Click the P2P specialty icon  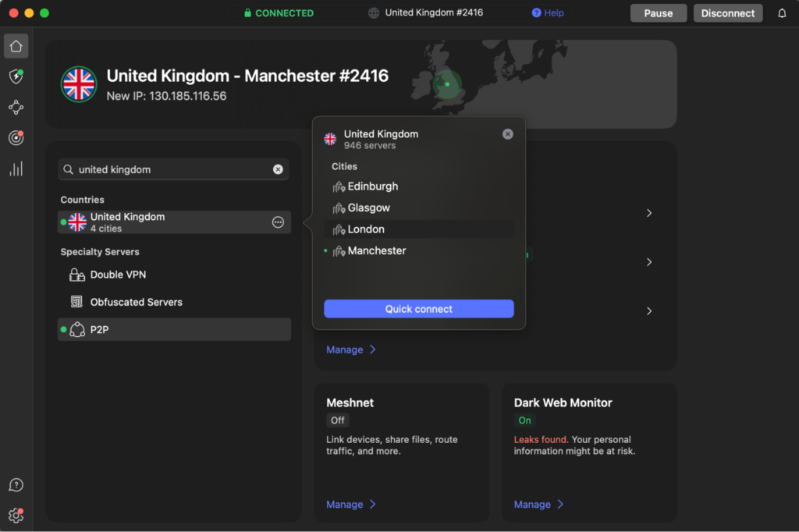[77, 330]
